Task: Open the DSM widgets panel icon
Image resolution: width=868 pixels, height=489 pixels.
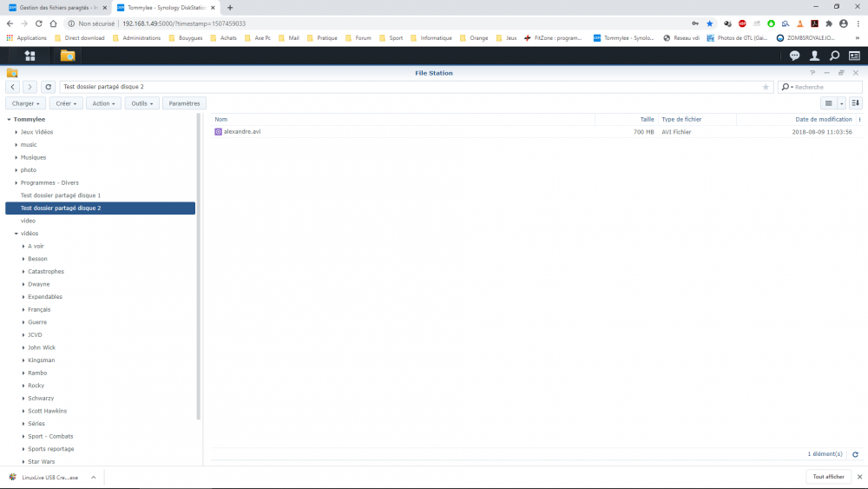Action: pyautogui.click(x=854, y=56)
